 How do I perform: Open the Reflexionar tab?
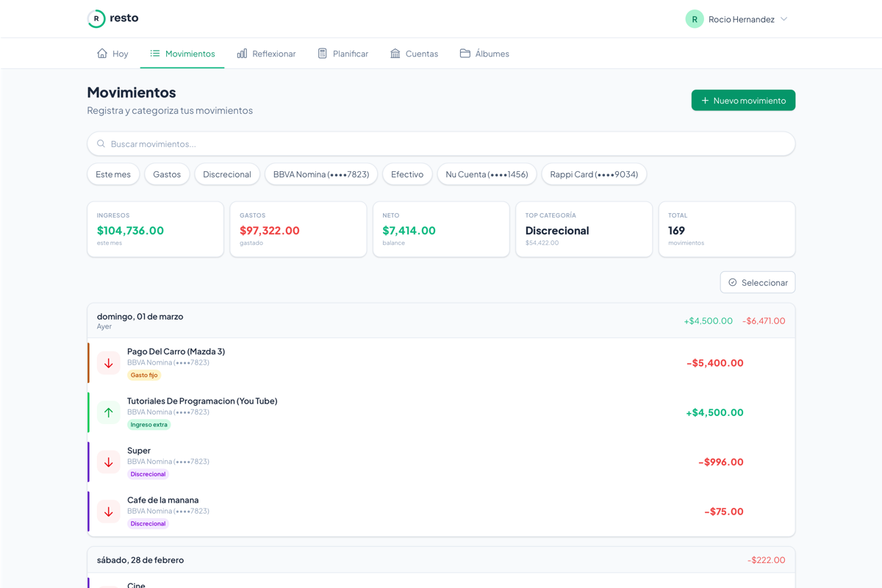click(266, 54)
